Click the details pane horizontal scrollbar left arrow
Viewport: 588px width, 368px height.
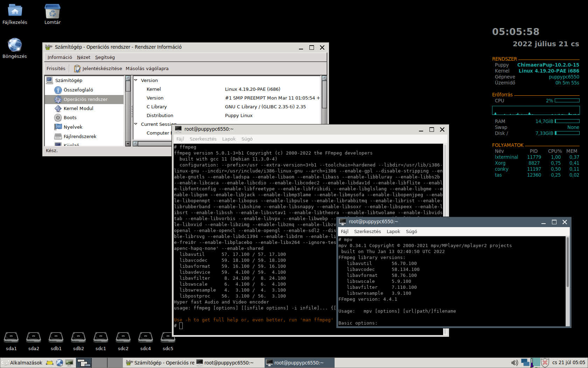click(x=135, y=143)
